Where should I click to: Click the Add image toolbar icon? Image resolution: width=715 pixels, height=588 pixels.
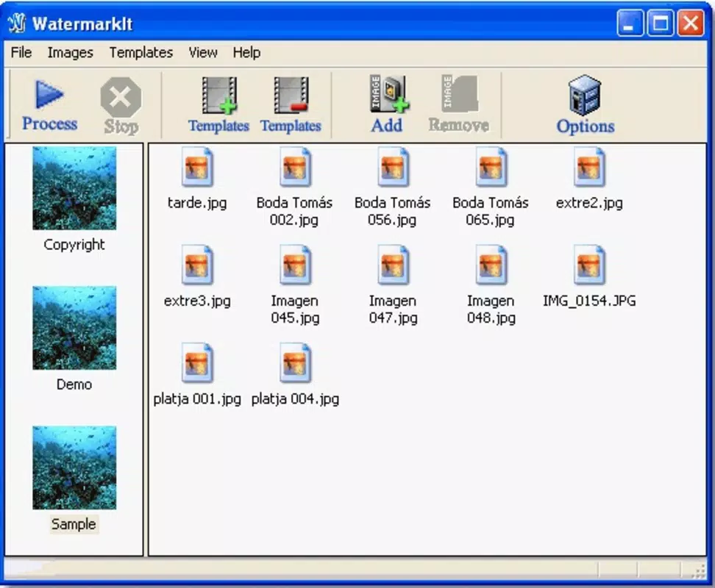389,93
